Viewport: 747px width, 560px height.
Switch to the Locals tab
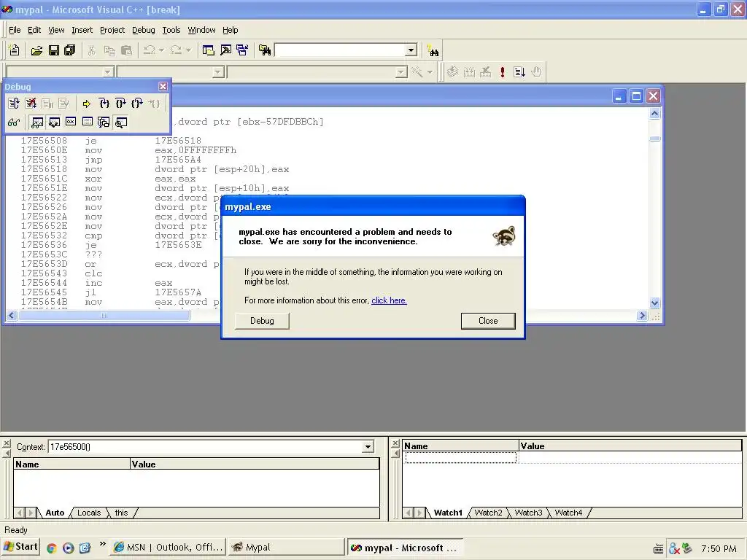coord(88,513)
